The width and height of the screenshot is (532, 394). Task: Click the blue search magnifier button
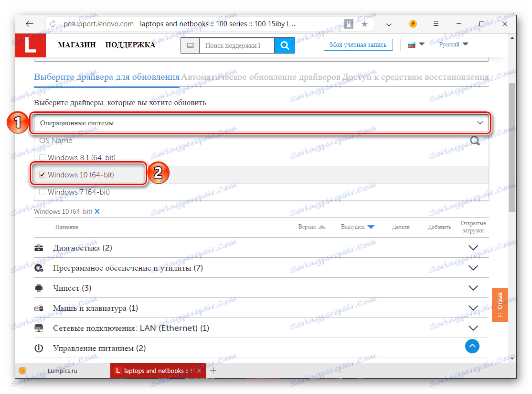click(x=285, y=45)
